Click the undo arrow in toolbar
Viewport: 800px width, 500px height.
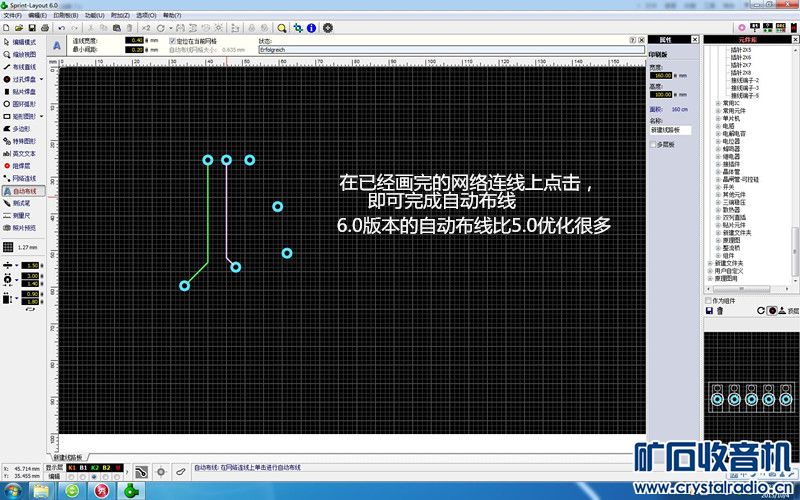[62, 28]
